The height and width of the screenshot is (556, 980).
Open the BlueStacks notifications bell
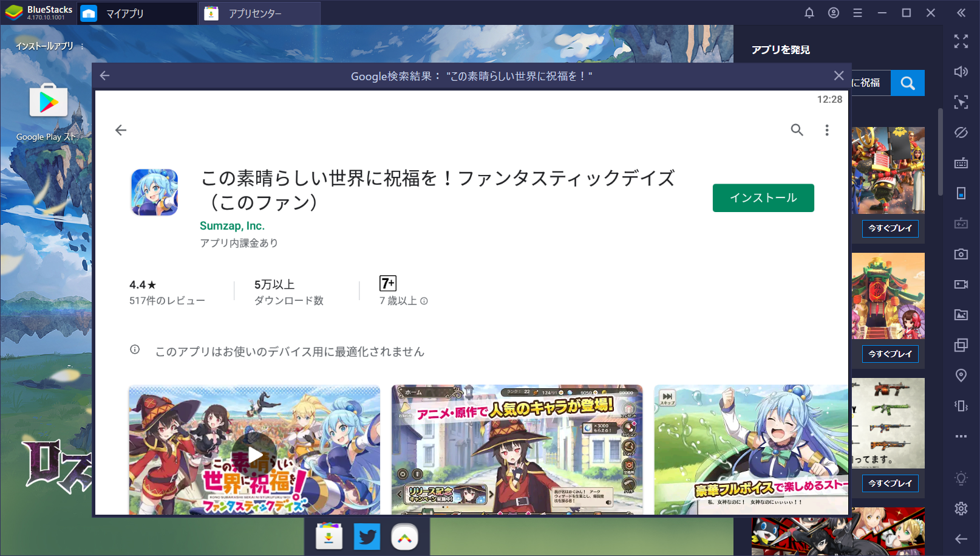[x=809, y=13]
